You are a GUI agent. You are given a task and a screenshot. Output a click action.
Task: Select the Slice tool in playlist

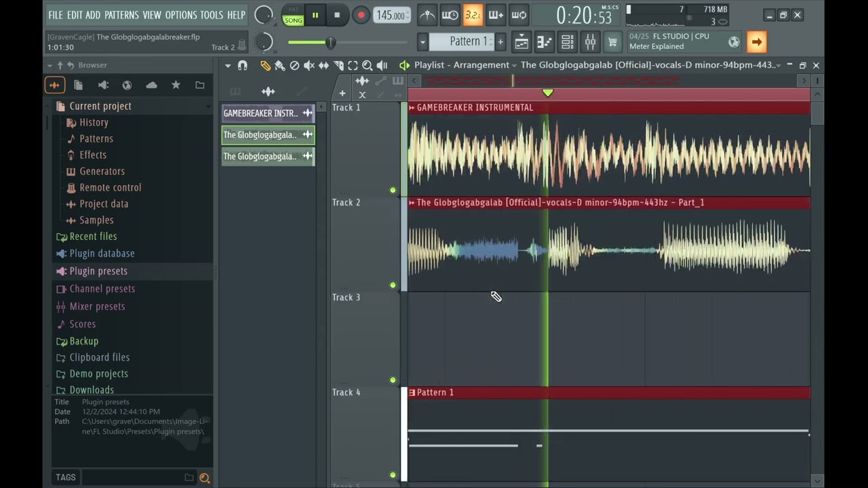338,66
